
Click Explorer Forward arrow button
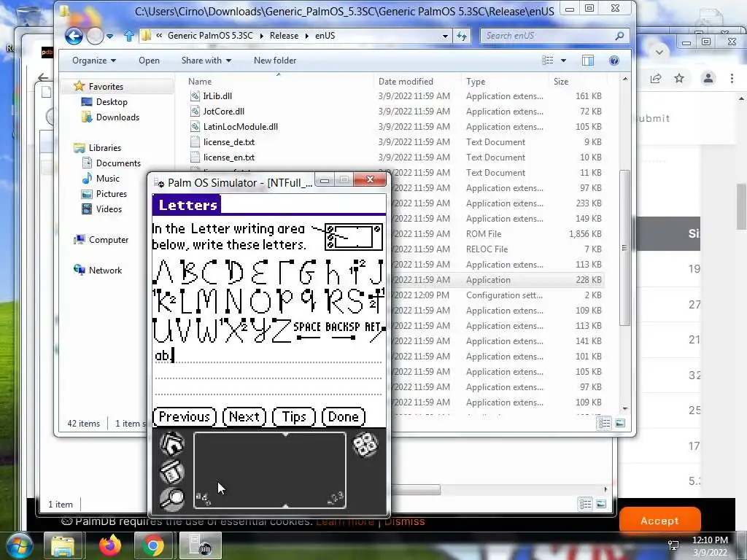(96, 36)
